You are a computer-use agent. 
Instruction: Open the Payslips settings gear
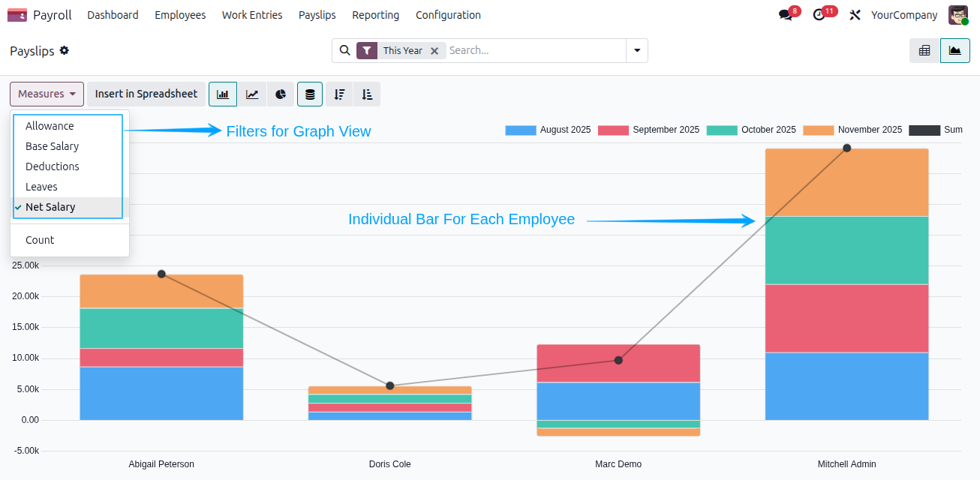coord(65,50)
